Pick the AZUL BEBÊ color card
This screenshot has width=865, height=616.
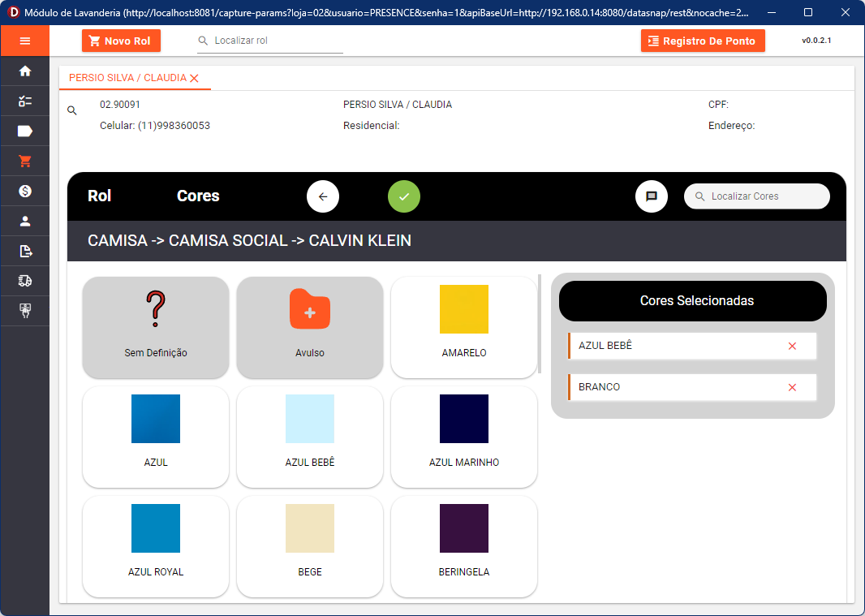click(x=310, y=437)
